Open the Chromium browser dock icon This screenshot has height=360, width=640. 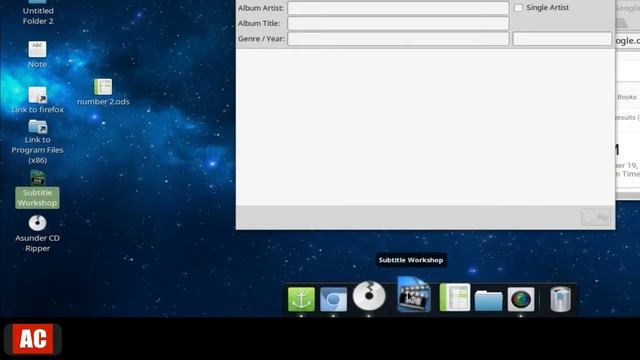click(333, 299)
